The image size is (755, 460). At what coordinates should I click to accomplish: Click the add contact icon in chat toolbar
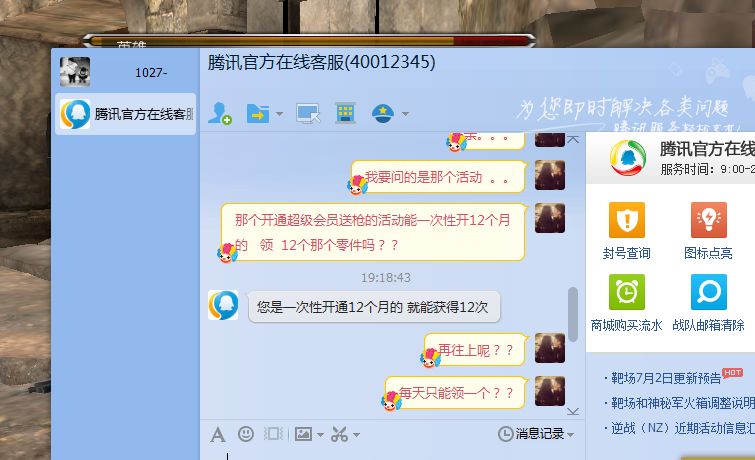(220, 114)
